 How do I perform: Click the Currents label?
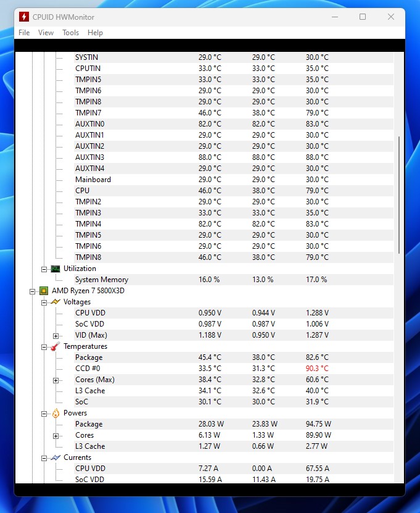[x=78, y=457]
